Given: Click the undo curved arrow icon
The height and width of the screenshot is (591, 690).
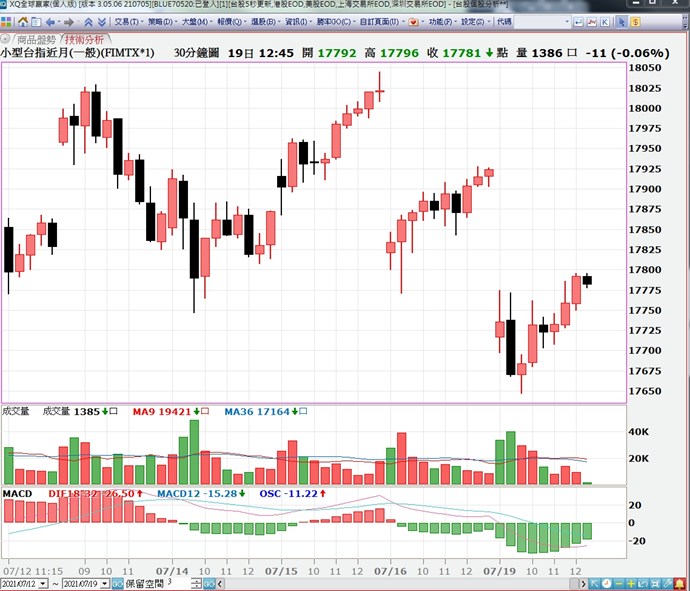Looking at the screenshot, I should [644, 584].
